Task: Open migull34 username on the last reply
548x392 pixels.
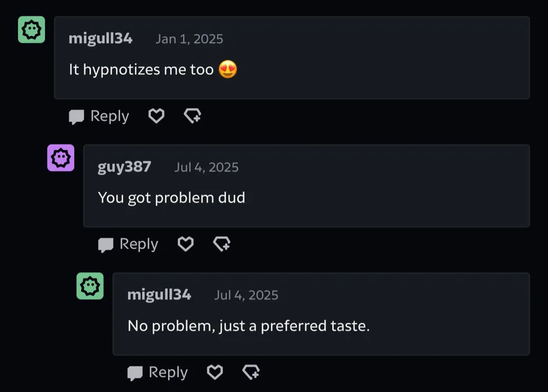Action: point(159,295)
